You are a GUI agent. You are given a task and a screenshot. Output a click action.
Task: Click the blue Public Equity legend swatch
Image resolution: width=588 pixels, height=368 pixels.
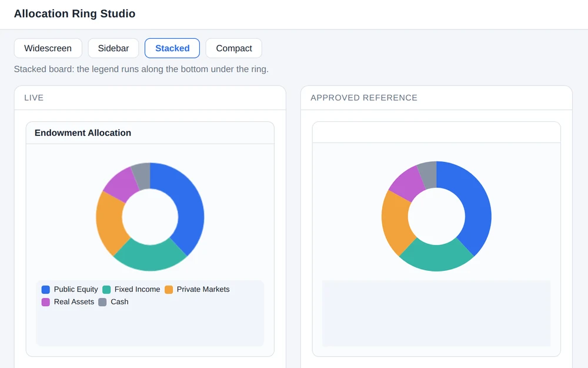pyautogui.click(x=46, y=290)
